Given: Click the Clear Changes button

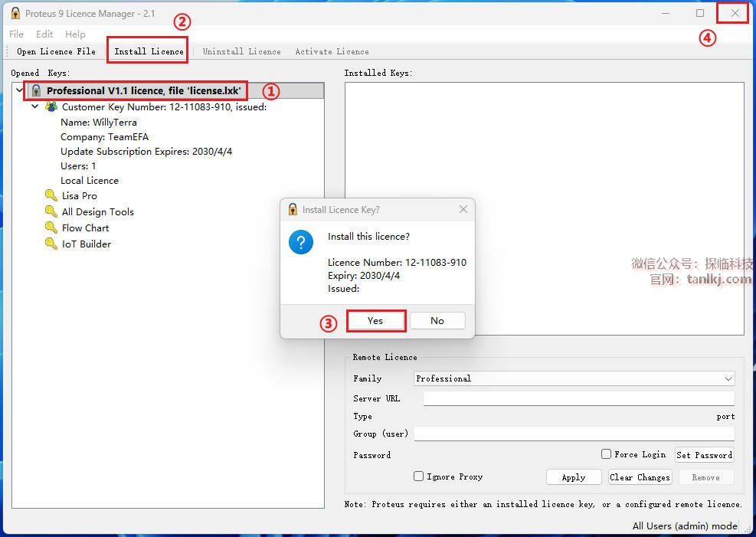Looking at the screenshot, I should click(640, 477).
